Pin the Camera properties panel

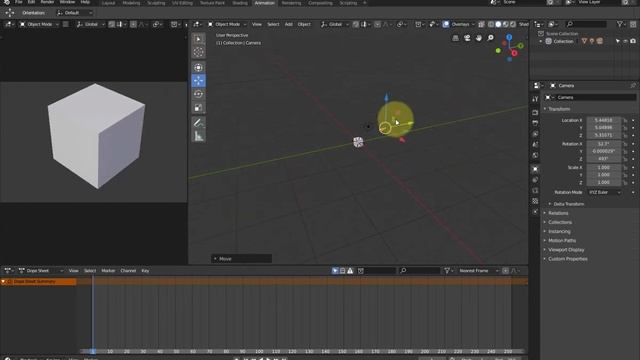click(x=633, y=86)
